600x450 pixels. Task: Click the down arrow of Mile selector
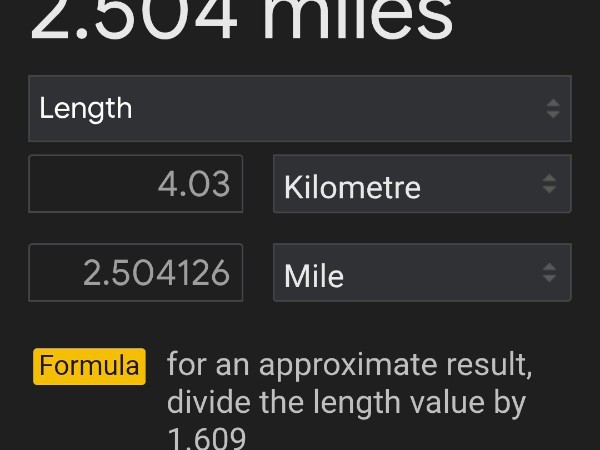(x=549, y=278)
